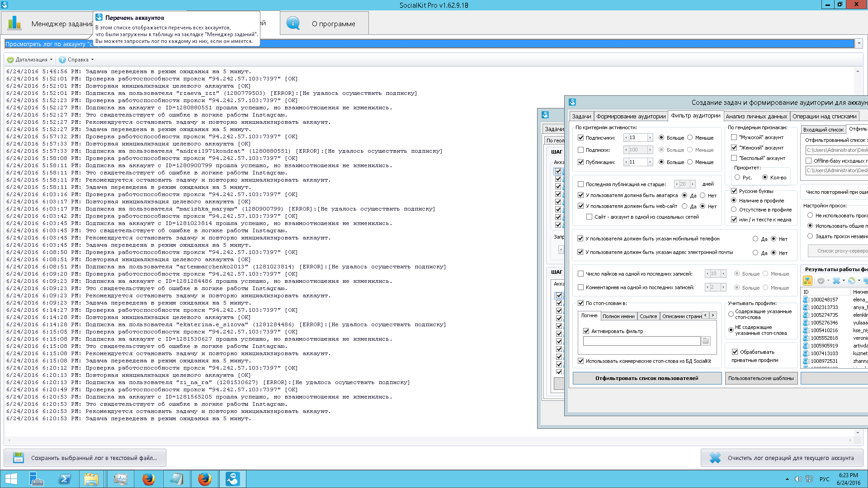868x488 pixels.
Task: Open dropdown arrow next to refresh icon
Action: (859, 281)
